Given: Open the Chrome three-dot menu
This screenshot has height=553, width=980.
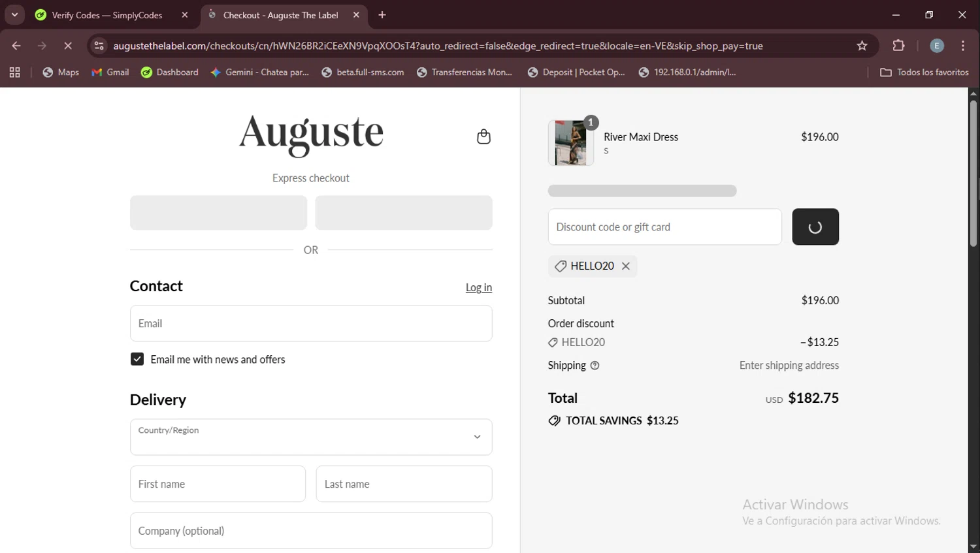Looking at the screenshot, I should 963,46.
